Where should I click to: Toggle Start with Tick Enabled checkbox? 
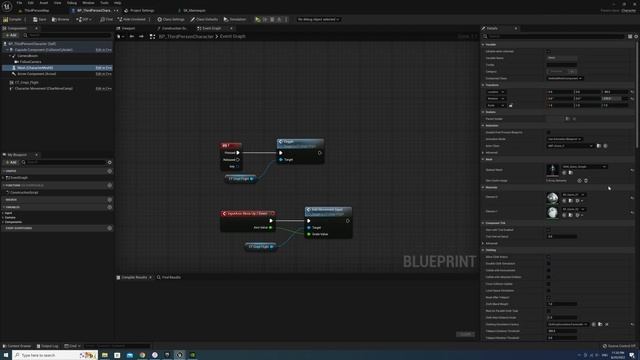[548, 230]
